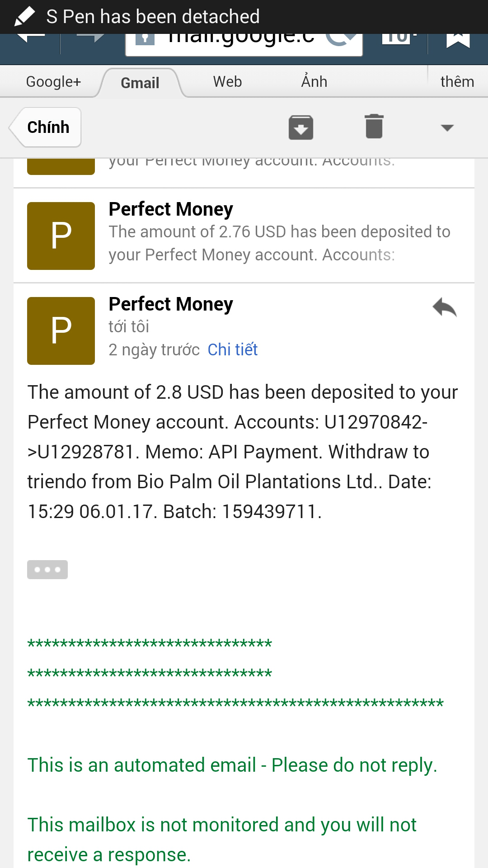Image resolution: width=488 pixels, height=868 pixels.
Task: Tap the browser bookmark icon
Action: (x=458, y=40)
